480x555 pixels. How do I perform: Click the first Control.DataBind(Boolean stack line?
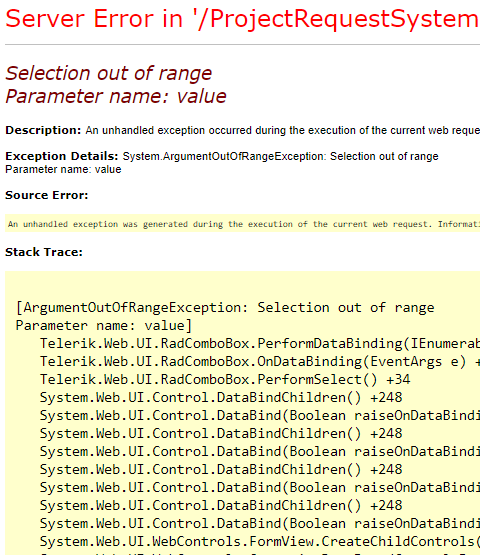pyautogui.click(x=260, y=416)
